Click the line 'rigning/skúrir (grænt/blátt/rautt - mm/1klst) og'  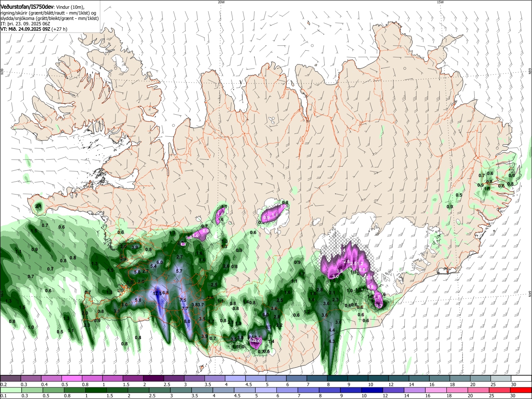pos(48,12)
